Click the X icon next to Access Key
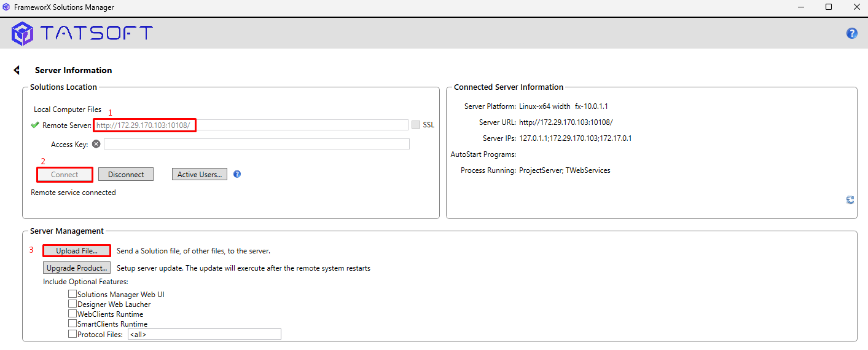Screen dimensions: 868x350 (x=96, y=144)
